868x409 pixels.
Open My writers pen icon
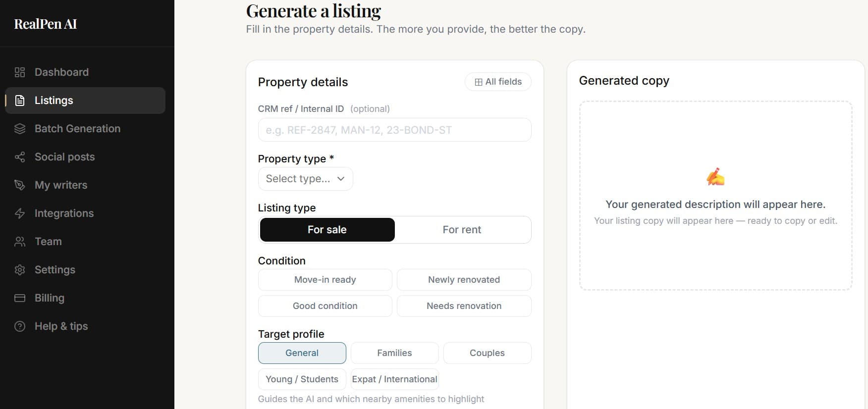coord(20,185)
